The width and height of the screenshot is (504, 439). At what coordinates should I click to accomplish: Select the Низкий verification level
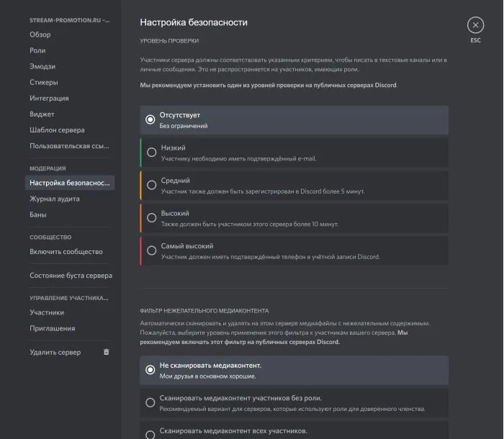(294, 153)
